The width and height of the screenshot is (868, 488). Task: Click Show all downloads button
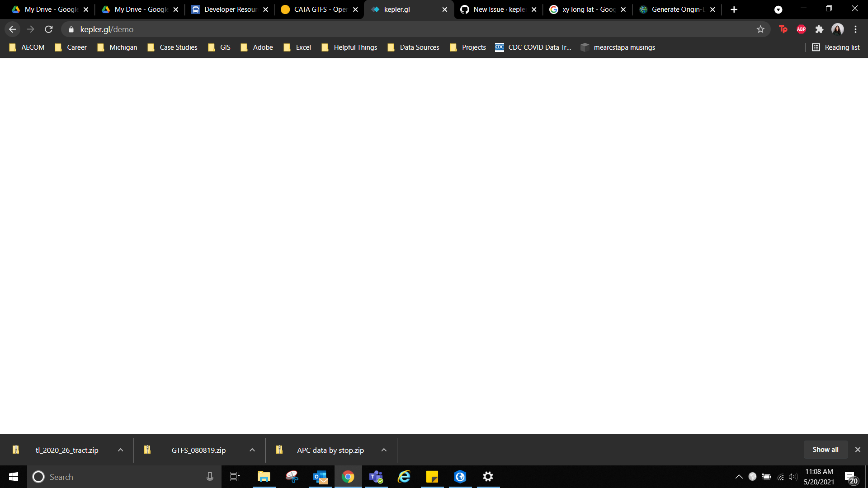825,450
